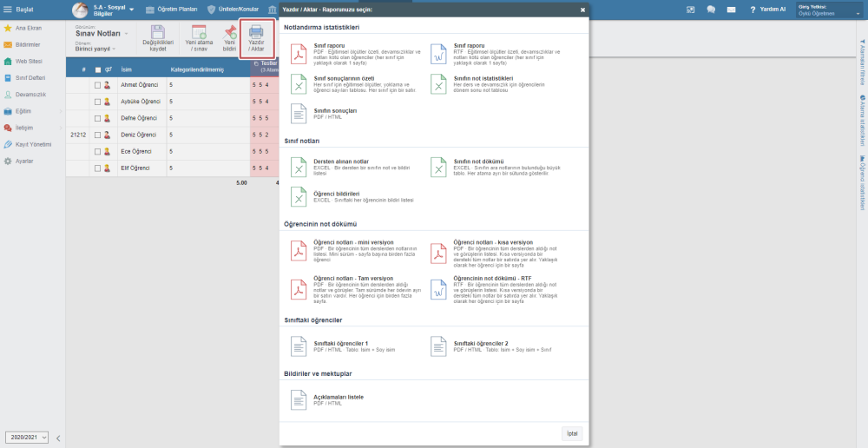868x448 pixels.
Task: Open Öğrenci istatistikleri side panel
Action: point(862,182)
